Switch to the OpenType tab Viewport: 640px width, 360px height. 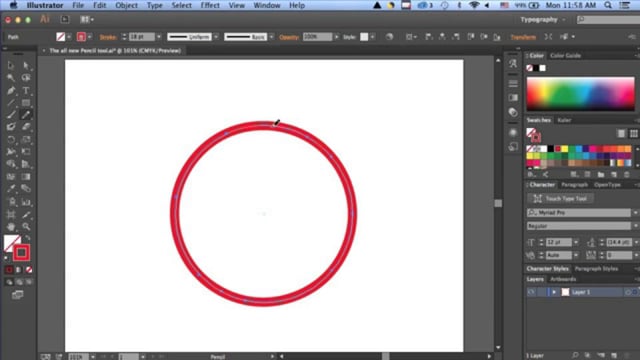coord(607,185)
